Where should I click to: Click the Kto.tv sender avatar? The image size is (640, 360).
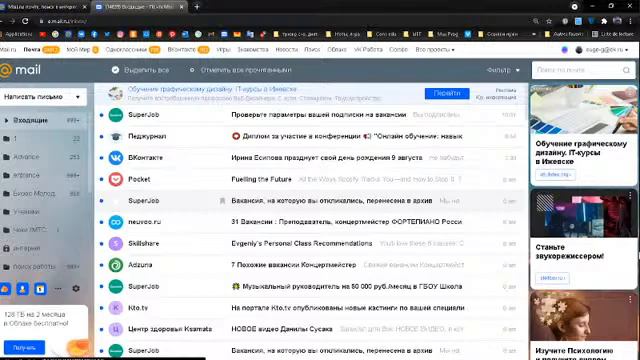tap(116, 308)
